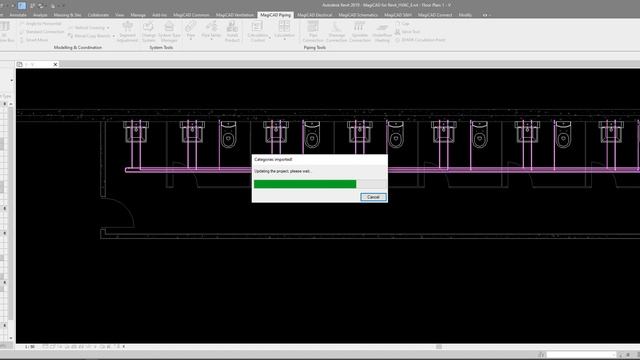Open the Annotate ribbon tab
Screen dimensions: 640x360
pos(18,15)
